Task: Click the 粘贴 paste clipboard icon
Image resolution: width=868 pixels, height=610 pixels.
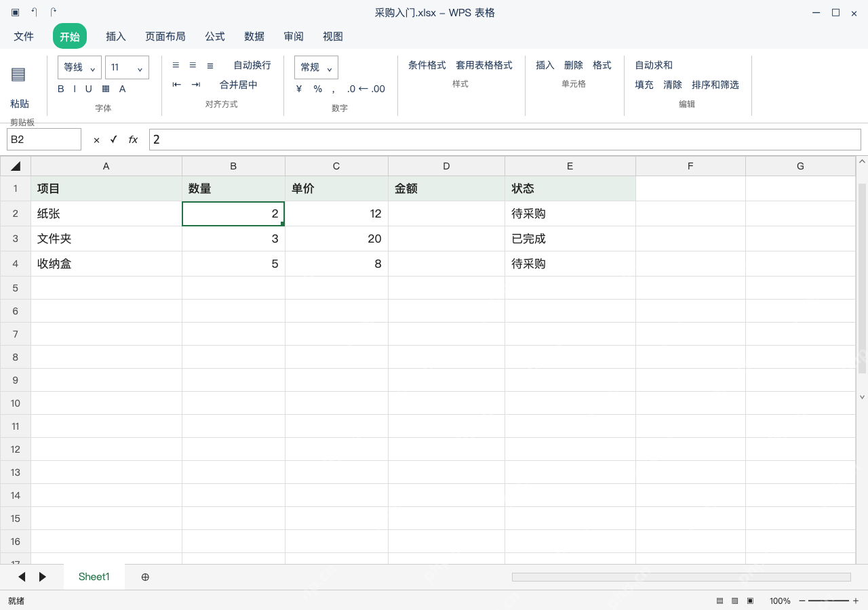Action: [18, 75]
